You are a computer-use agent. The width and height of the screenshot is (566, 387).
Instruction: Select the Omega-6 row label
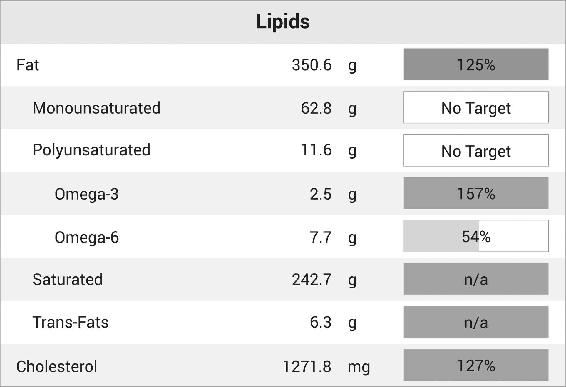point(87,238)
